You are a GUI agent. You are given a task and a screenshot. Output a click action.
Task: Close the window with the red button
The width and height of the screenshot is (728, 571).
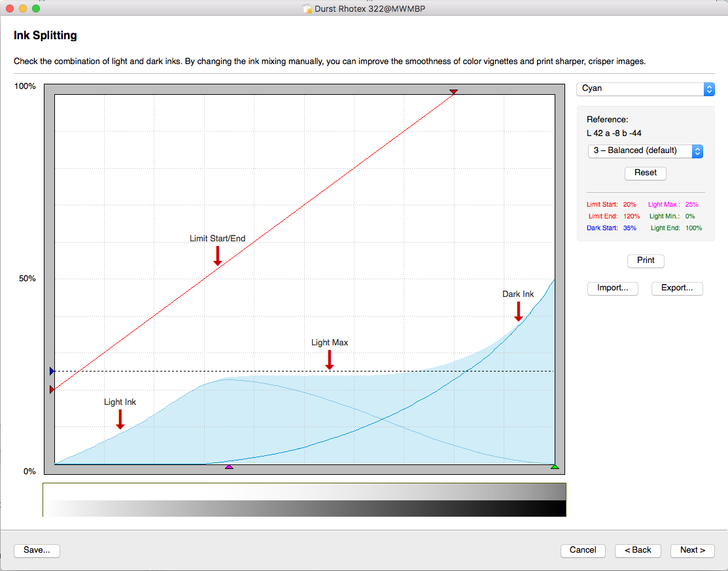tap(10, 9)
